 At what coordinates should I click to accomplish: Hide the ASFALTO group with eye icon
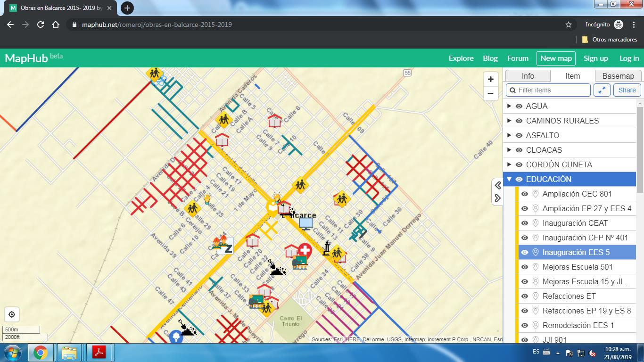pos(519,135)
